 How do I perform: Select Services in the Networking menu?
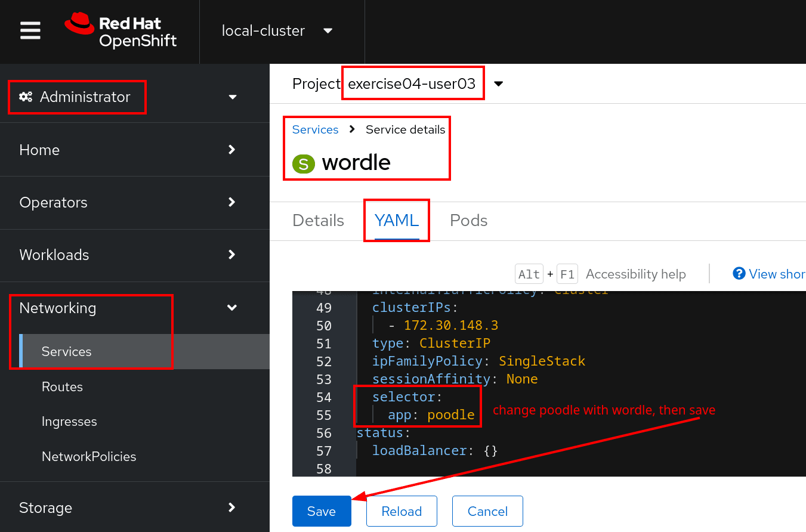tap(144, 351)
